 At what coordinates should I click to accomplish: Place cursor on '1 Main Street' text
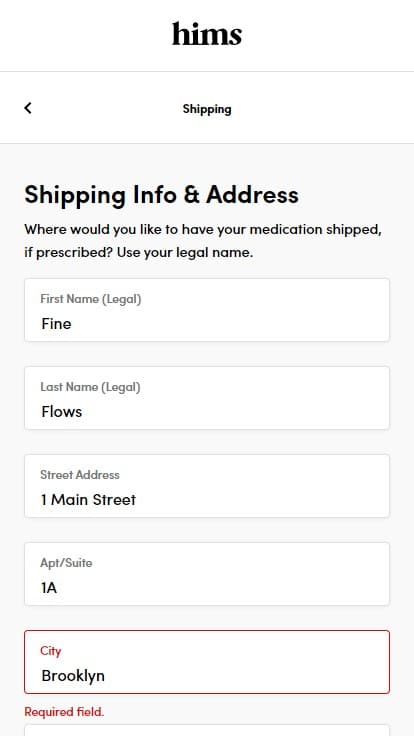[88, 499]
